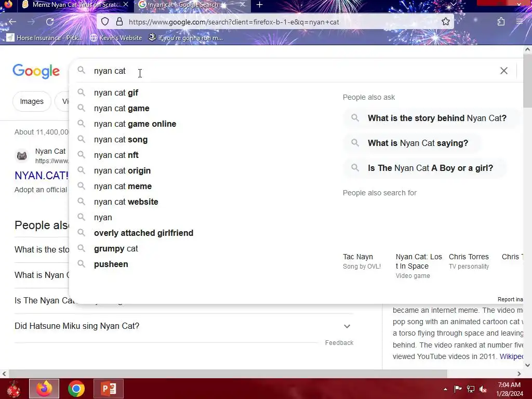Open the list all tabs chevron
Viewport: 532px width, 399px height.
click(x=453, y=5)
